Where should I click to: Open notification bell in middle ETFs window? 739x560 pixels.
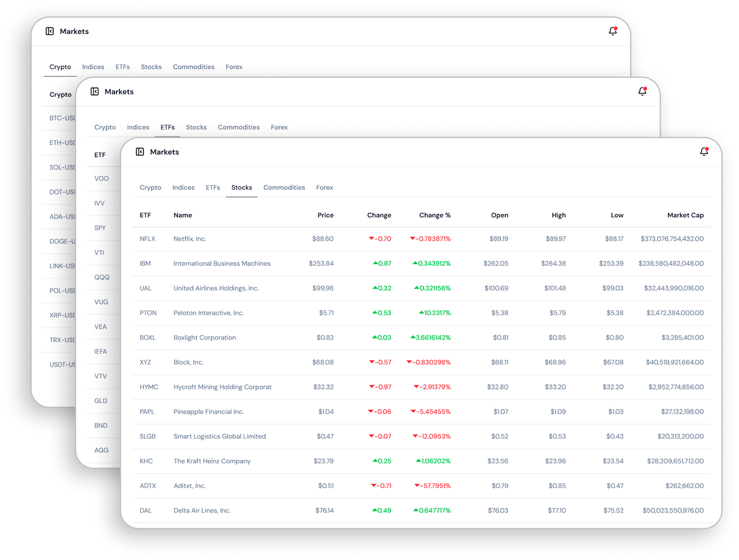coord(642,91)
